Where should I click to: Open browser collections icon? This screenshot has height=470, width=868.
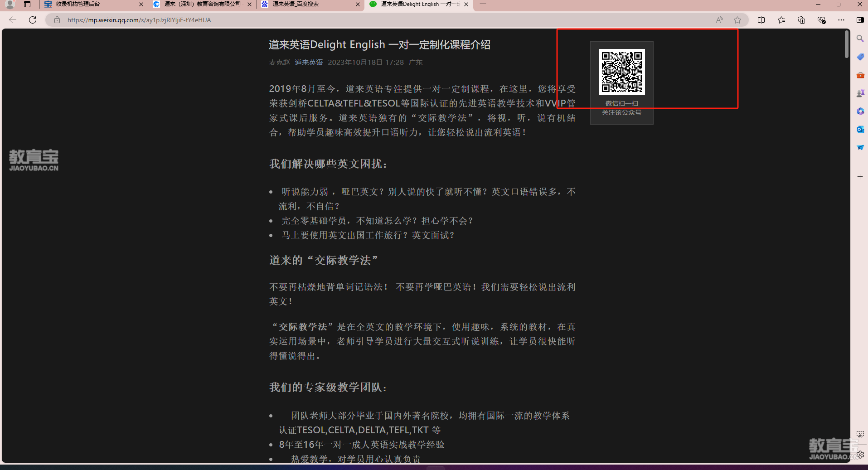[x=801, y=20]
